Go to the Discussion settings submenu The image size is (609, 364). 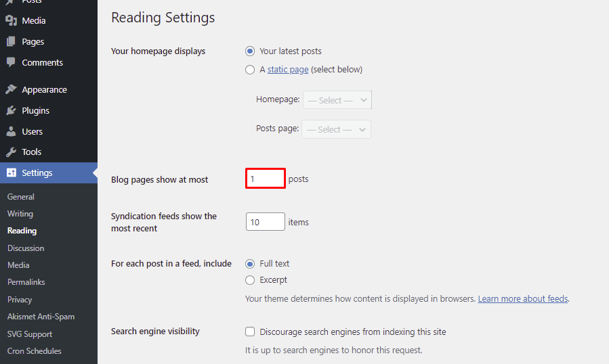point(26,248)
